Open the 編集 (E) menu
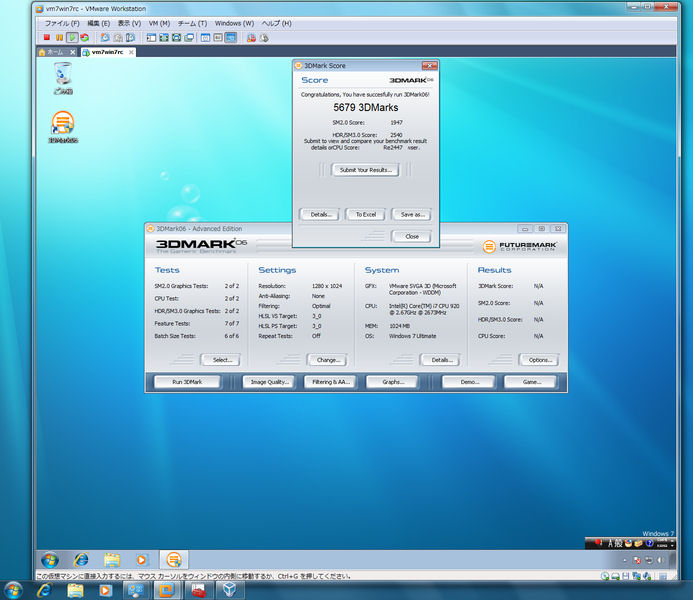 [98, 23]
